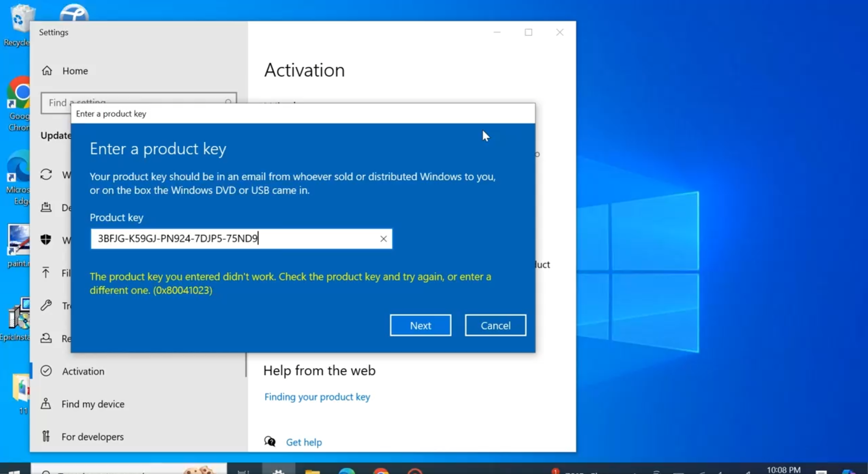This screenshot has height=474, width=868.
Task: Open Google Chrome desktop shortcut
Action: tap(18, 104)
